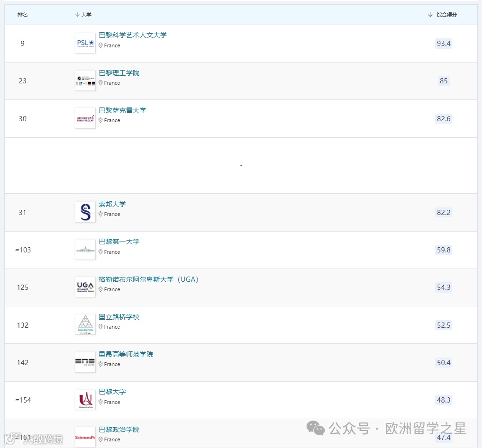Sort by 大学 column header

[x=83, y=15]
